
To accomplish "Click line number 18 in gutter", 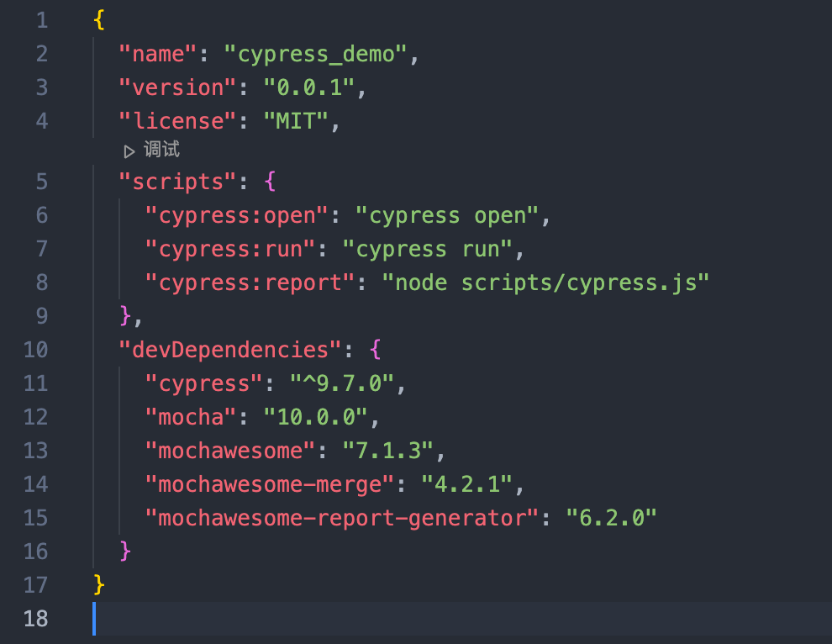I will pos(35,619).
